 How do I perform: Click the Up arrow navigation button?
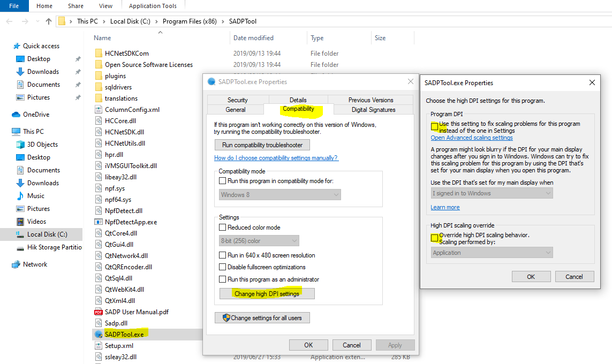49,21
